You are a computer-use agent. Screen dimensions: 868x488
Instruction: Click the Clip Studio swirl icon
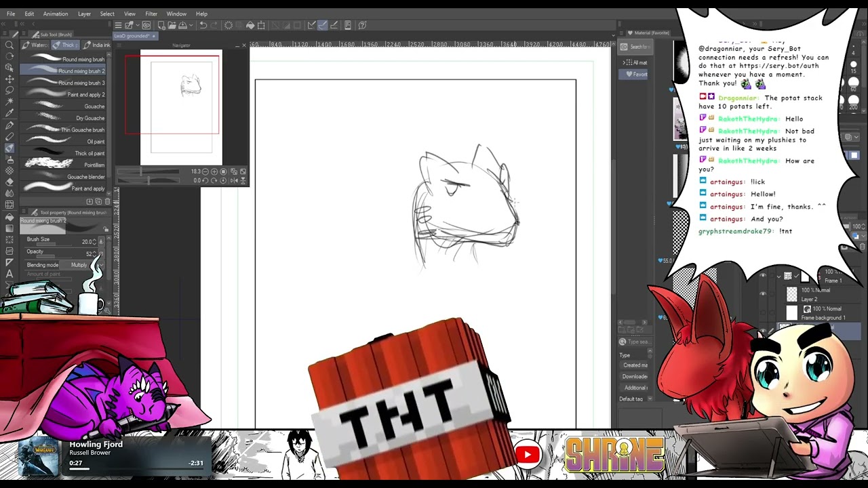[x=146, y=25]
